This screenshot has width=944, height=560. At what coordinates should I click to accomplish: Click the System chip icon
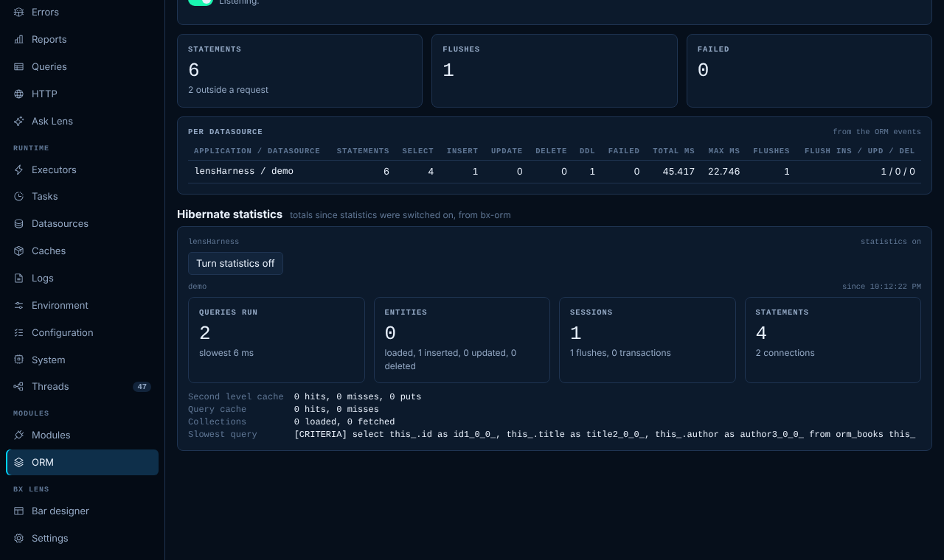[18, 360]
